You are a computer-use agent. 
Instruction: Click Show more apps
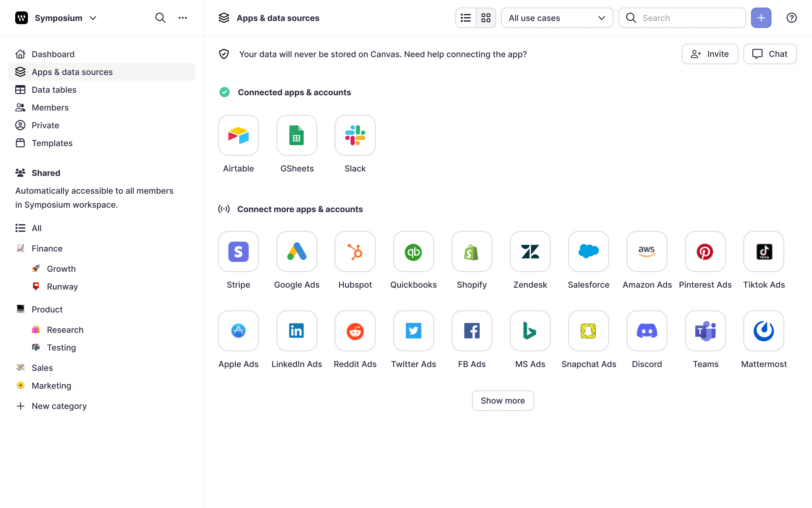[x=503, y=400]
